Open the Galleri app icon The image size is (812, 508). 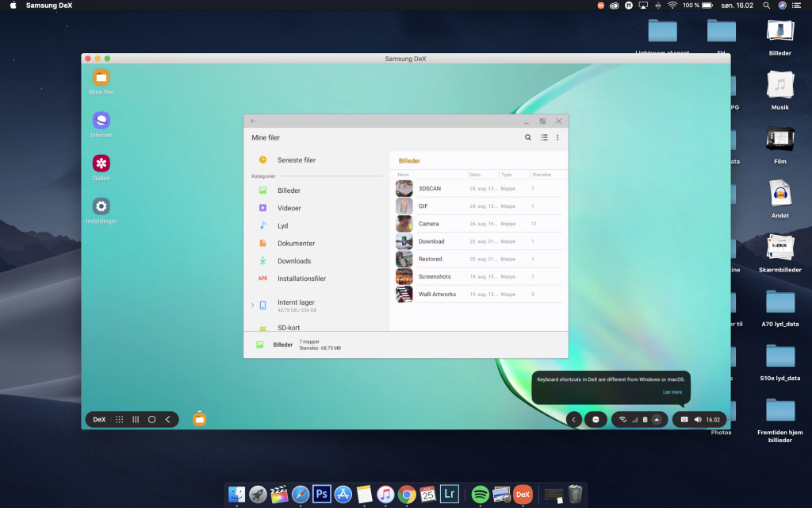click(x=101, y=164)
